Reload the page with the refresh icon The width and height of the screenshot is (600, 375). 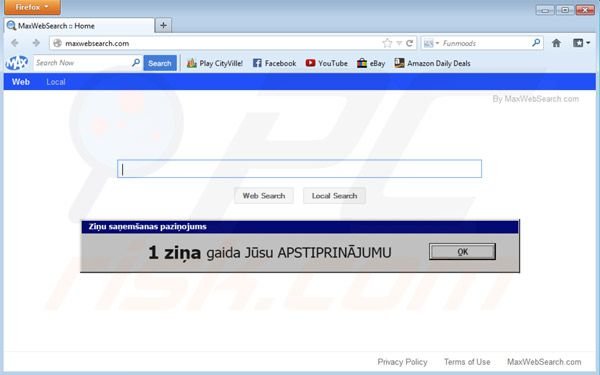point(409,43)
